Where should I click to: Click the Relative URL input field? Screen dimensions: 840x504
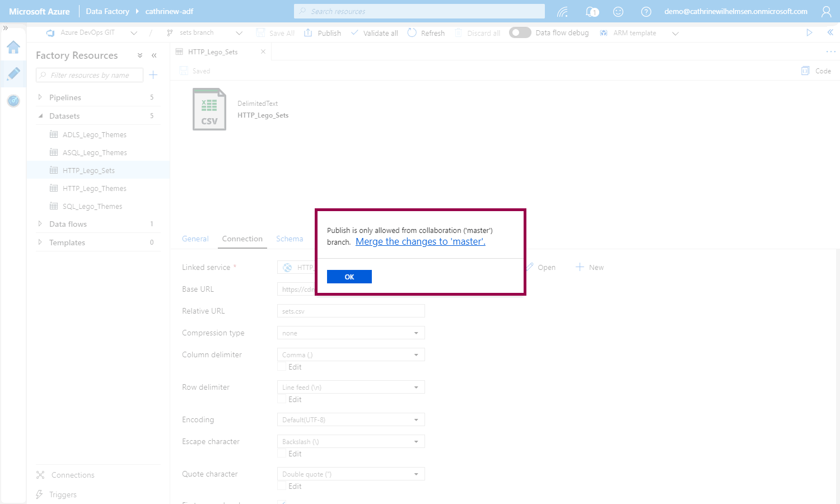point(351,311)
